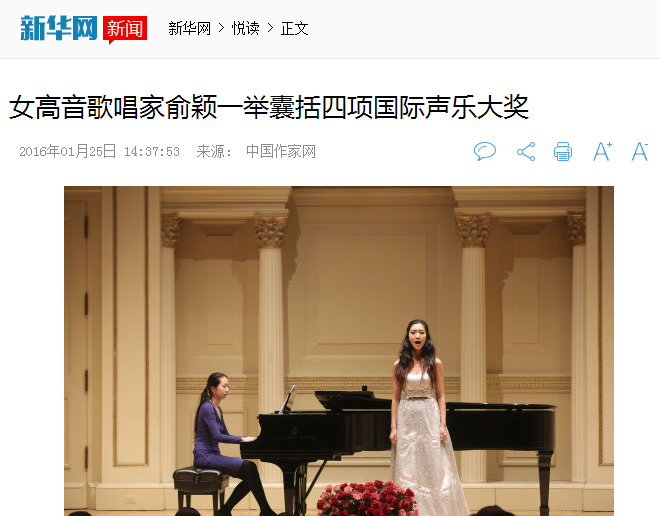Click the arrow between 悦读 and 正文
660x516 pixels.
(x=270, y=29)
